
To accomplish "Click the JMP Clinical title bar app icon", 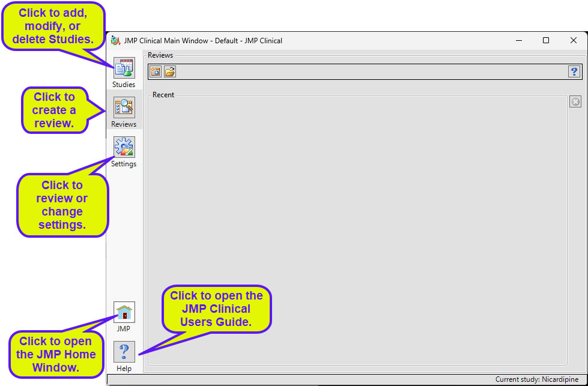I will tap(115, 40).
